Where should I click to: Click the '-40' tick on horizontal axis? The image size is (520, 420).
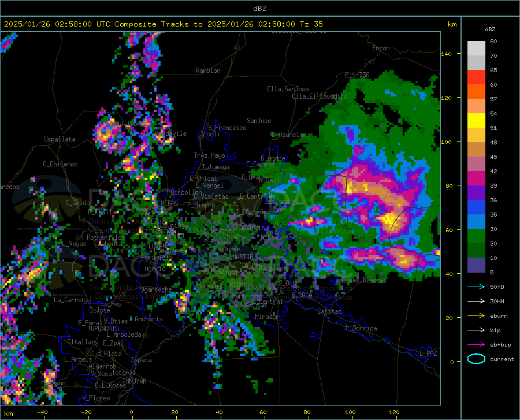click(x=42, y=412)
